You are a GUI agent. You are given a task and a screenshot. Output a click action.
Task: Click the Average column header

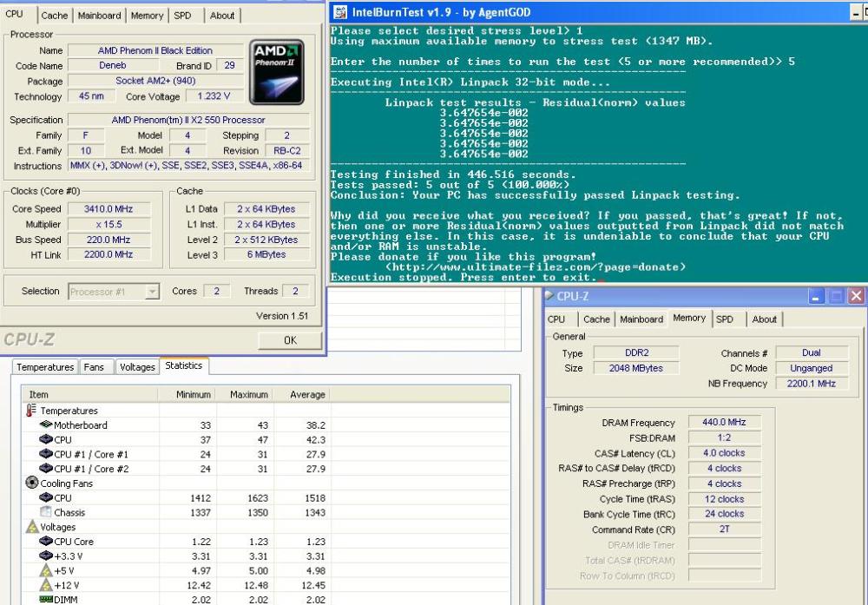(x=302, y=394)
